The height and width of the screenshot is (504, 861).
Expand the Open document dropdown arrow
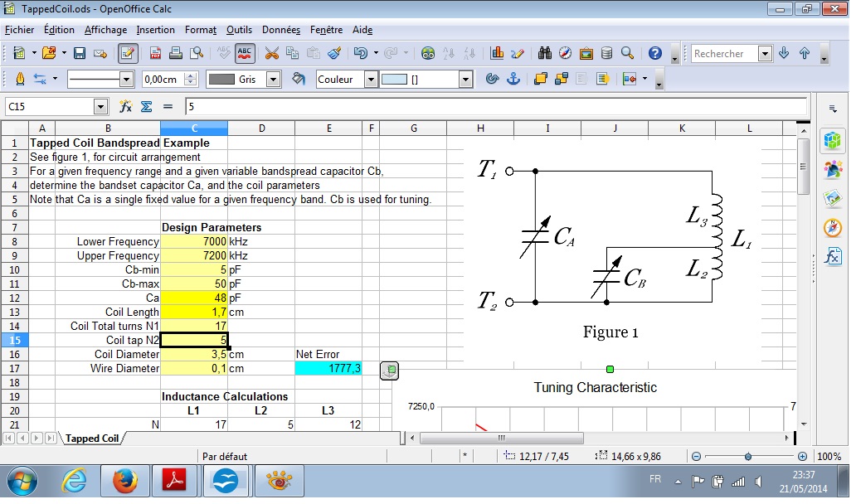64,53
